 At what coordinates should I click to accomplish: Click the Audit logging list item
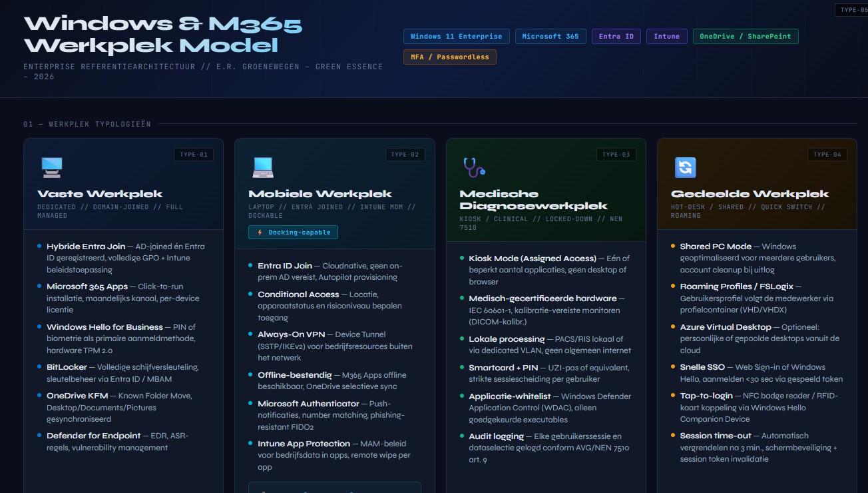point(546,448)
